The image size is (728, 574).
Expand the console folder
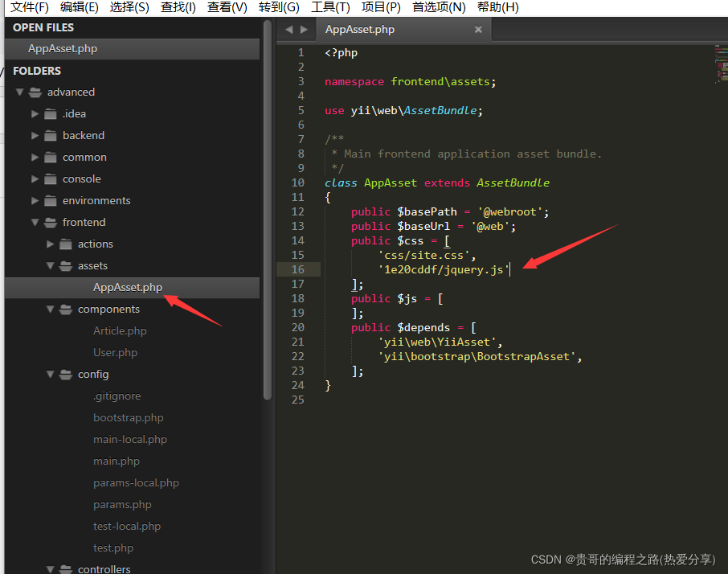click(x=35, y=178)
